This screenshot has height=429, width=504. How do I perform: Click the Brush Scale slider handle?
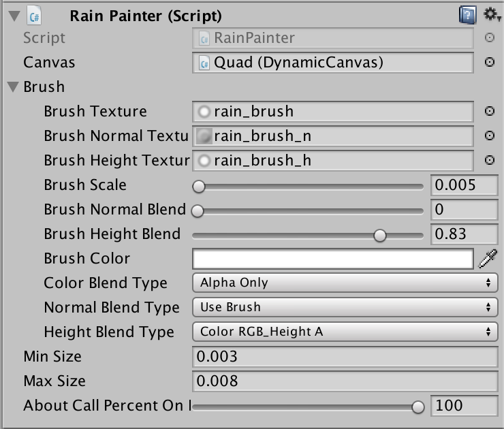pyautogui.click(x=199, y=187)
